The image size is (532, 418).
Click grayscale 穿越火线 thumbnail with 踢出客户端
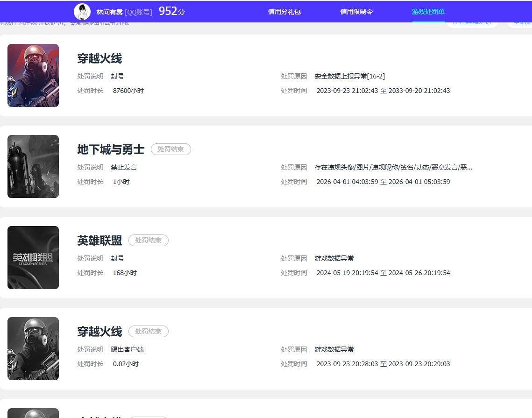[33, 348]
